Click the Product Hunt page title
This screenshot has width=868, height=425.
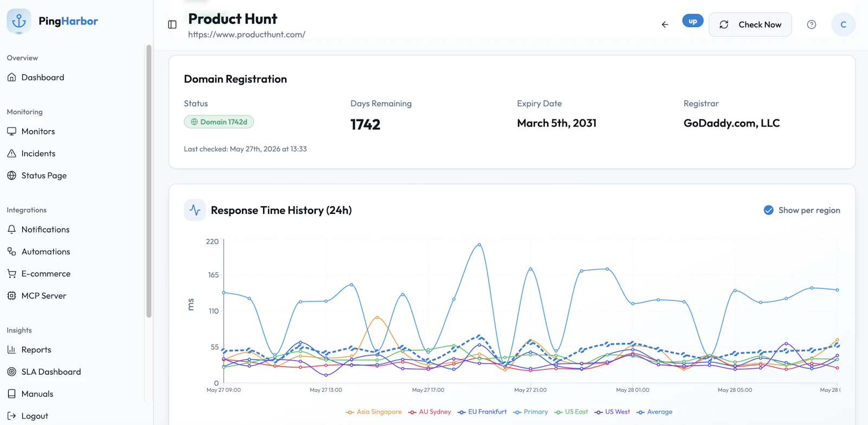[x=233, y=19]
